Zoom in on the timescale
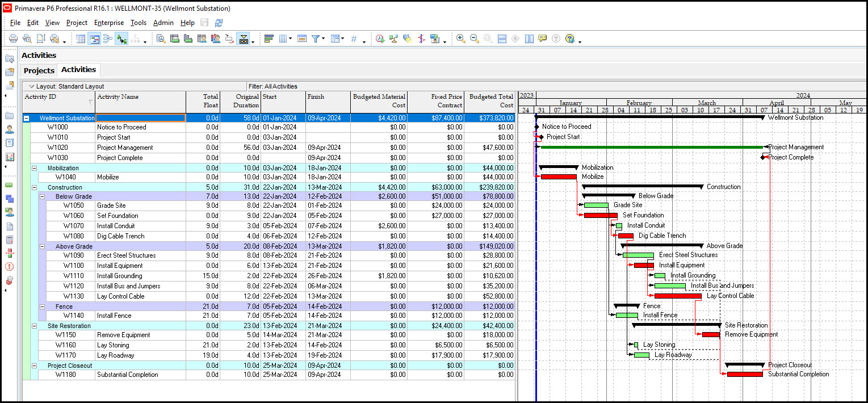The height and width of the screenshot is (403, 868). coord(460,39)
